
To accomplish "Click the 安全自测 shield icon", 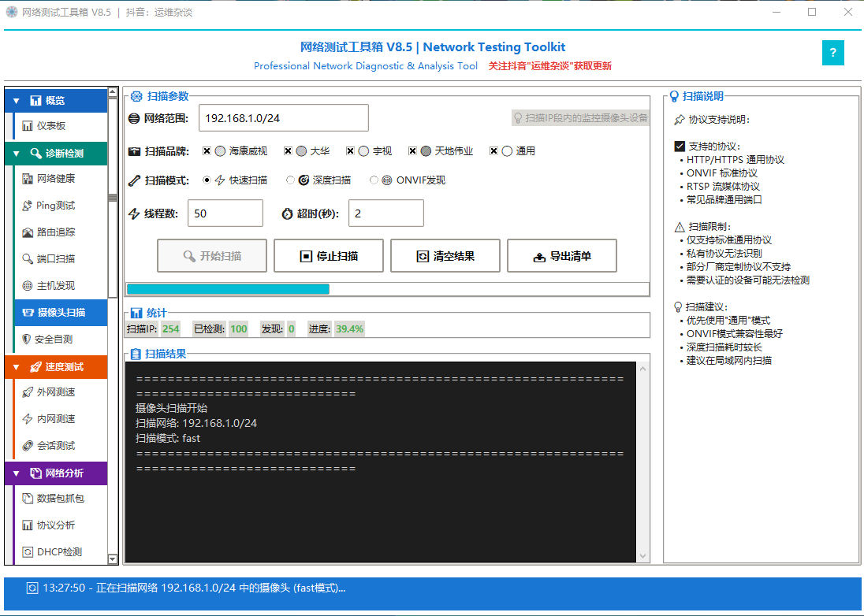I will pos(26,339).
